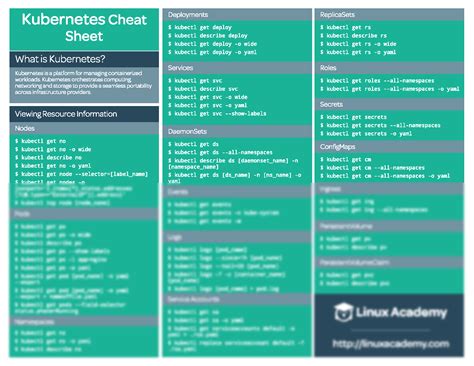The width and height of the screenshot is (474, 366).
Task: Click the 'kubectl get rs -o yaml' line
Action: (358, 52)
